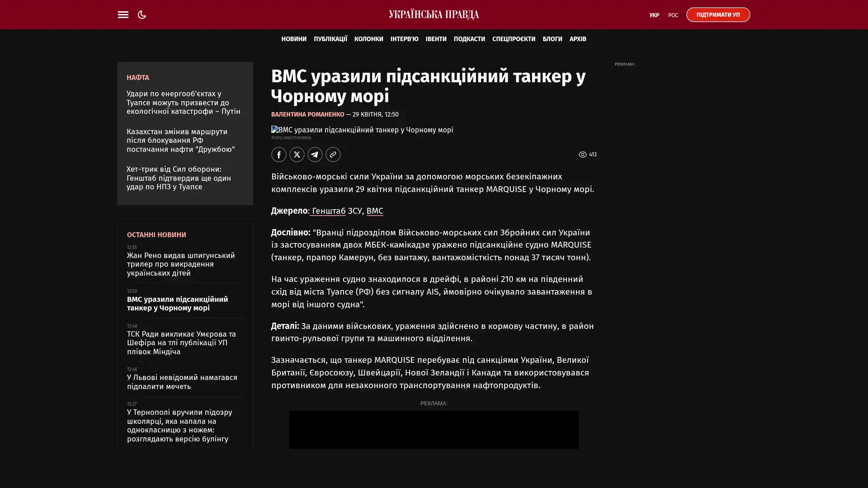Open ТСК Ради викликає Умєрова news
Viewport: 868px width, 488px height.
[181, 343]
